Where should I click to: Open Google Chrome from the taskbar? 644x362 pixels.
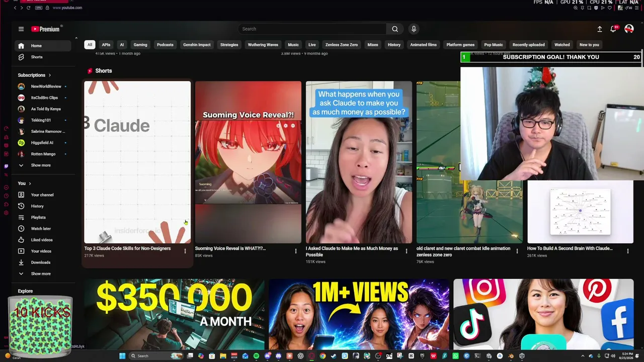pos(323,356)
